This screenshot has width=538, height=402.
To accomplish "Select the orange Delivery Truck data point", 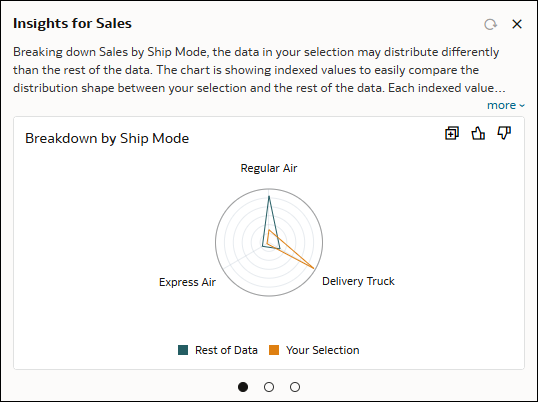I will (x=313, y=268).
